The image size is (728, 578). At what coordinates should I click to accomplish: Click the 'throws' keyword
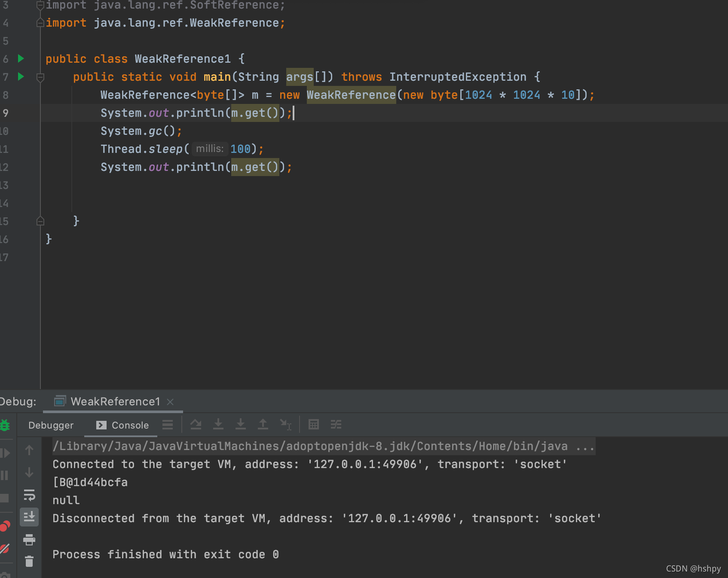point(361,77)
